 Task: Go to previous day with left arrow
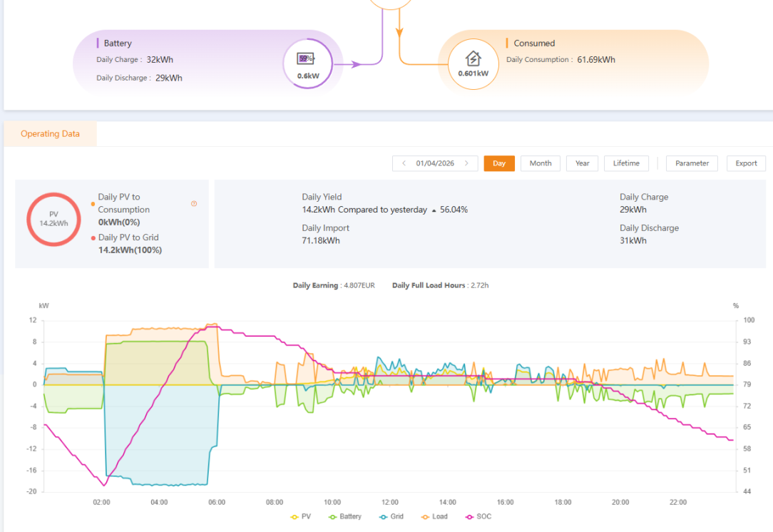[x=404, y=163]
